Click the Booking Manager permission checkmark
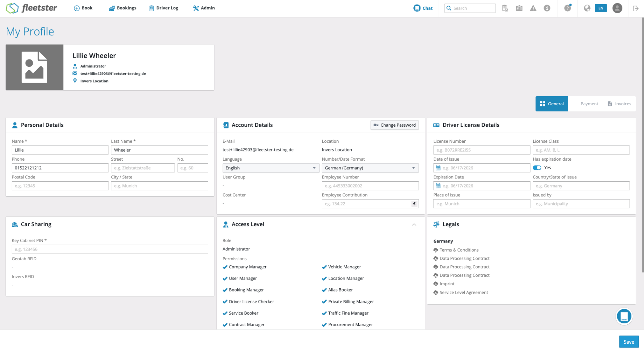 (x=225, y=290)
